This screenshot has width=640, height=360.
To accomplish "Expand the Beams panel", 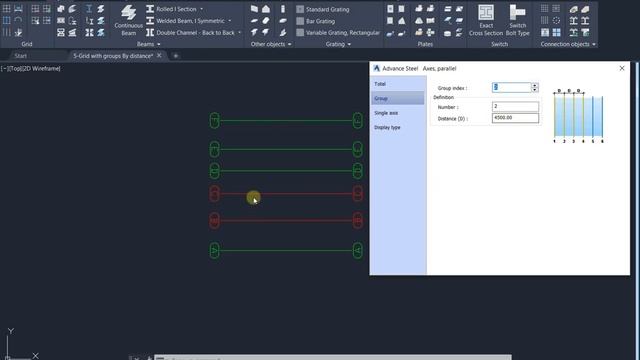I will coord(149,44).
